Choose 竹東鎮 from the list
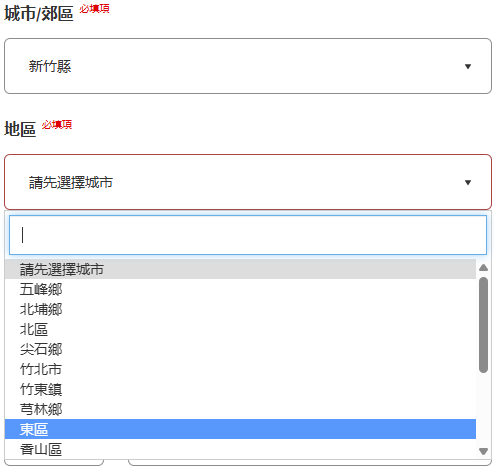495x469 pixels. [x=240, y=389]
